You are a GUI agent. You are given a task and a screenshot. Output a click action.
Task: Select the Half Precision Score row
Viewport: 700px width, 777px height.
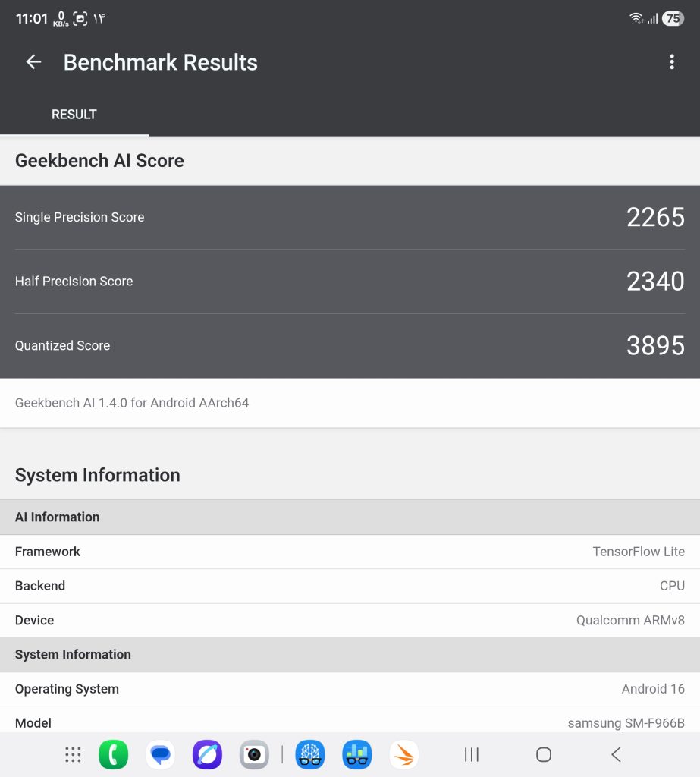(350, 282)
